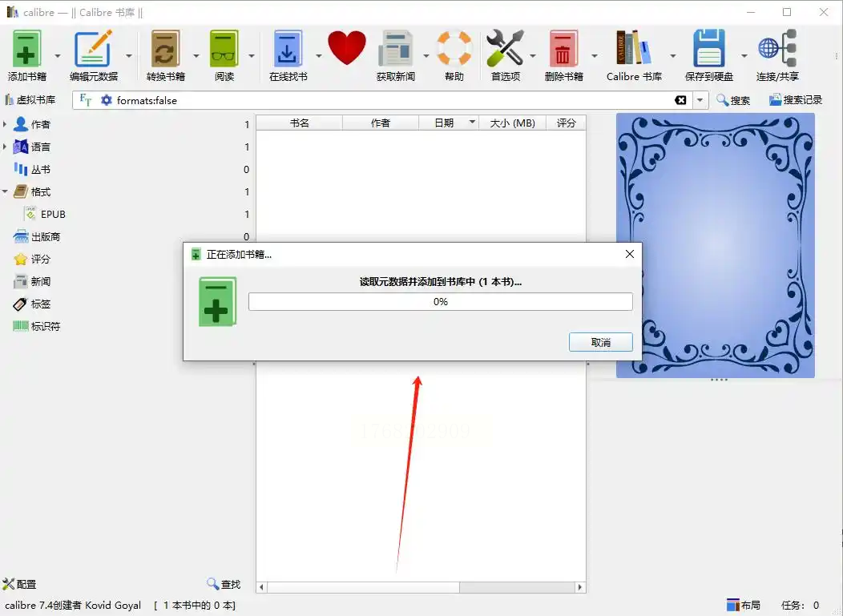This screenshot has width=843, height=616.
Task: Open the Calibre 书库 library icon
Action: [x=634, y=48]
